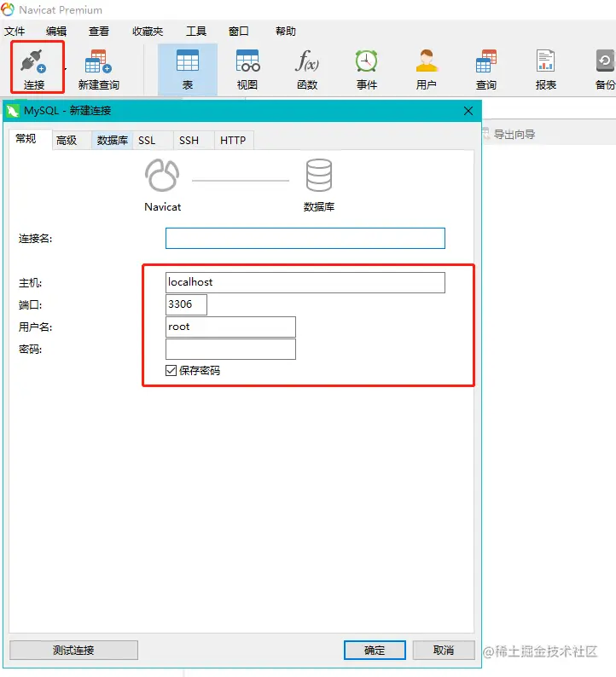Click the 主机 host field containing localhost
Screen dimensions: 616x677
pos(305,282)
